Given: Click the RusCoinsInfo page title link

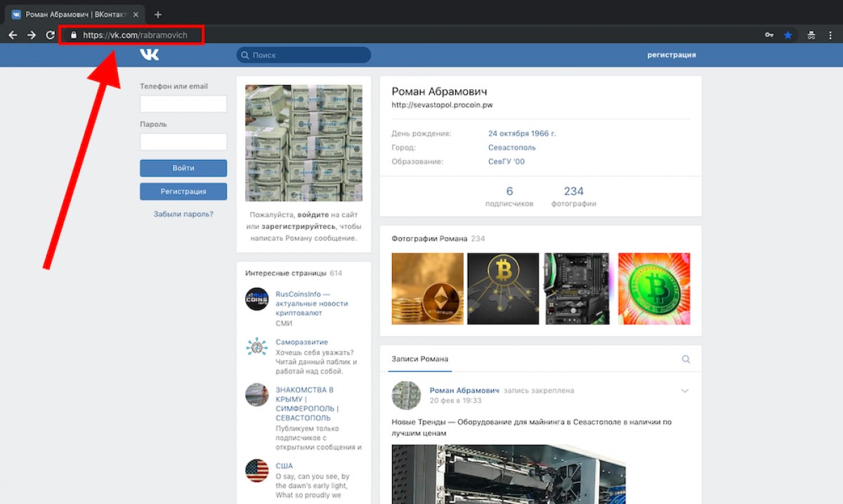Looking at the screenshot, I should (311, 304).
